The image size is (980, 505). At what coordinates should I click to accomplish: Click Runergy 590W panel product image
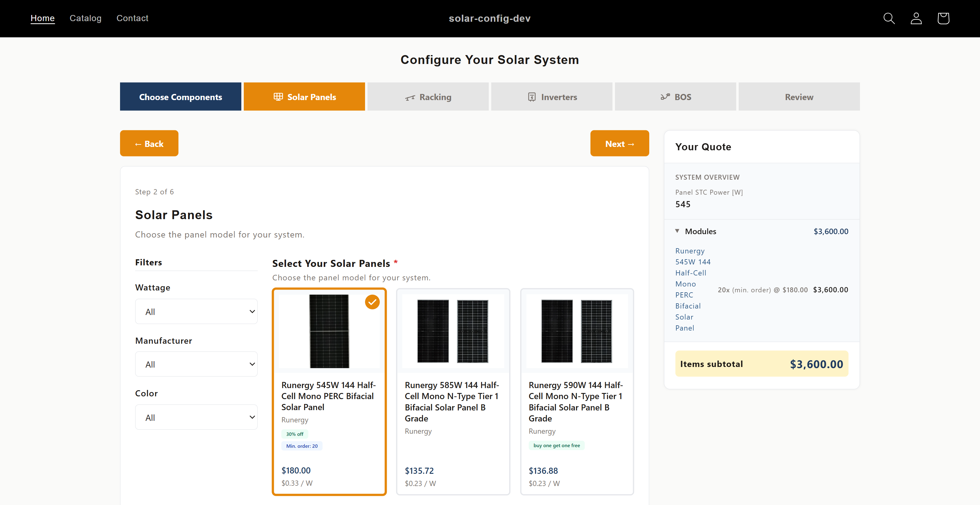pos(577,331)
